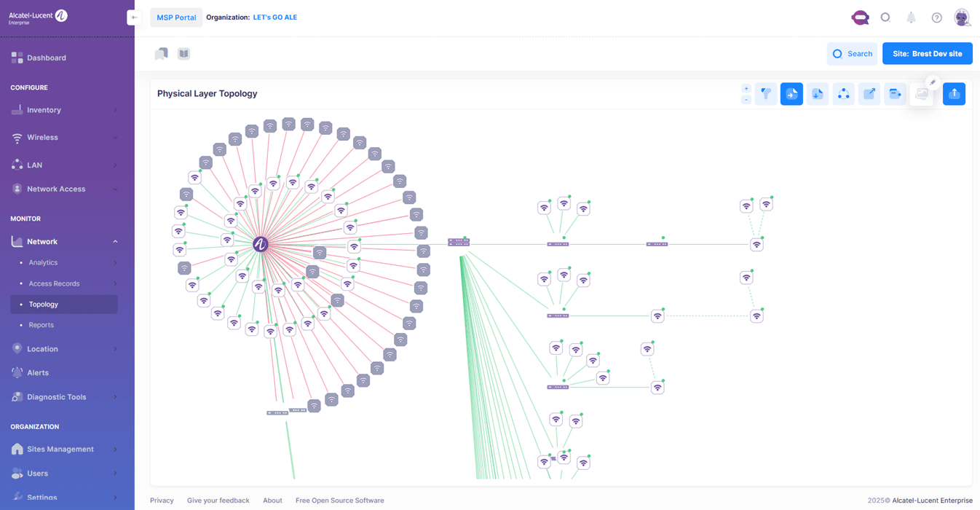Click the three-node network layout icon
Screen dimensions: 980x510
pos(843,94)
